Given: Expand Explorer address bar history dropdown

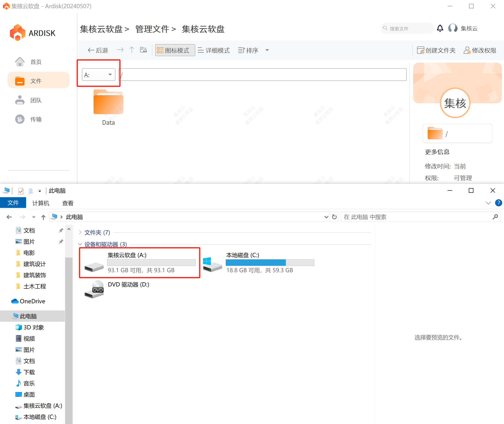Looking at the screenshot, I should coord(326,217).
